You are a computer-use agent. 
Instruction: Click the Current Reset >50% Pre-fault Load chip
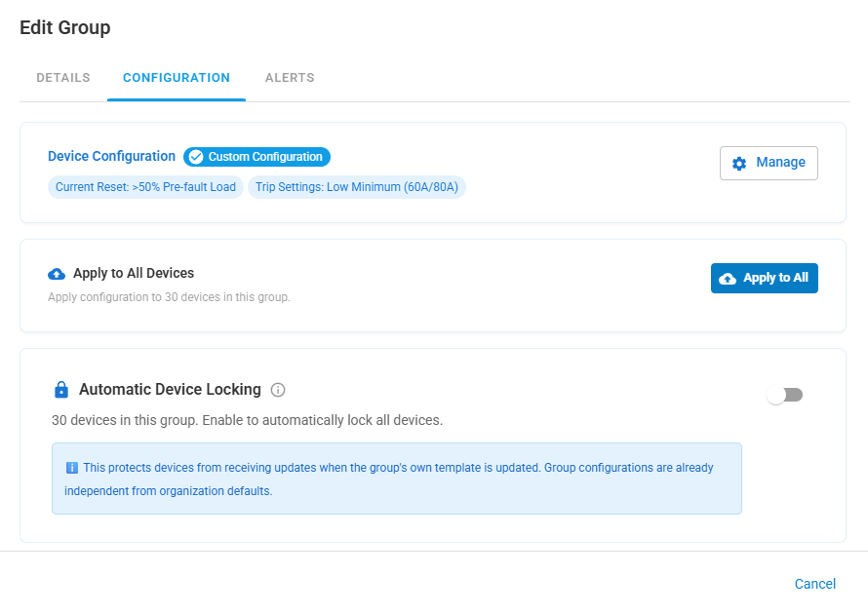click(145, 187)
